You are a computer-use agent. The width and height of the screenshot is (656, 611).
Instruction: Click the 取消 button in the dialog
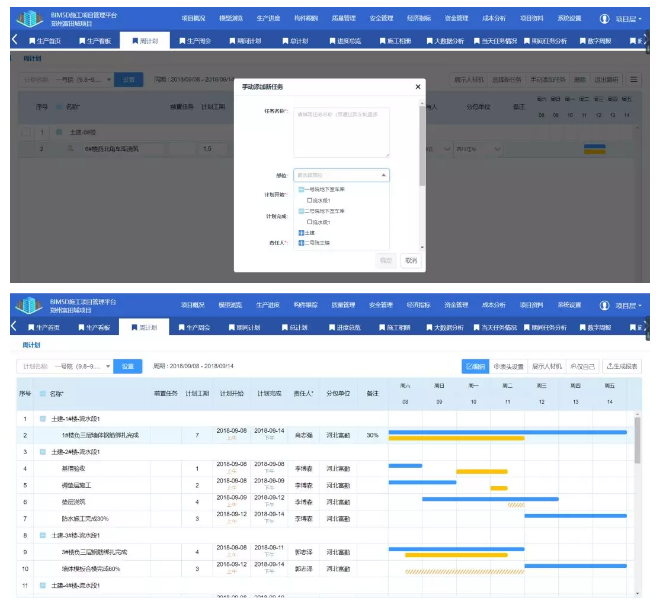tap(410, 260)
